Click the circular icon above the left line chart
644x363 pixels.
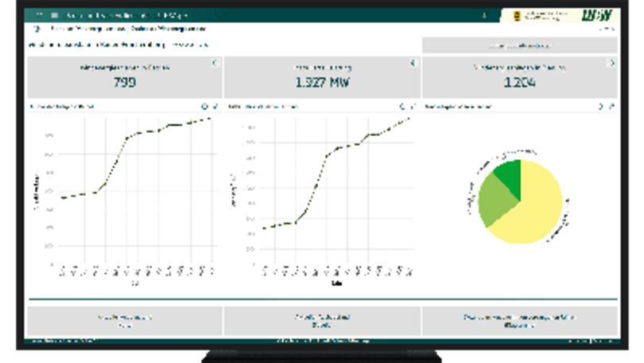click(x=204, y=106)
